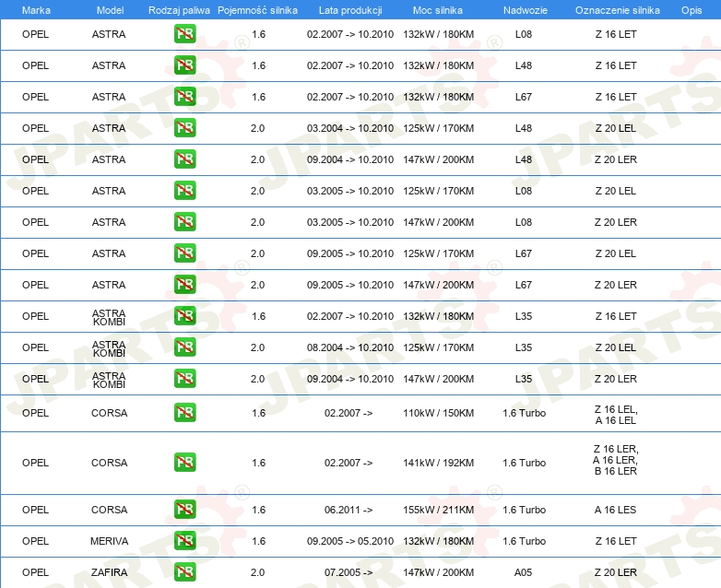Click petrol fuel icon in Astra L48 Z 16 LET row
721x588 pixels.
[x=184, y=65]
